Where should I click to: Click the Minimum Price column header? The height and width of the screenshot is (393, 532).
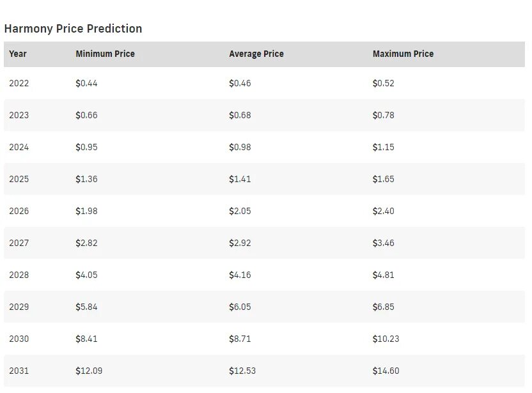pyautogui.click(x=105, y=54)
